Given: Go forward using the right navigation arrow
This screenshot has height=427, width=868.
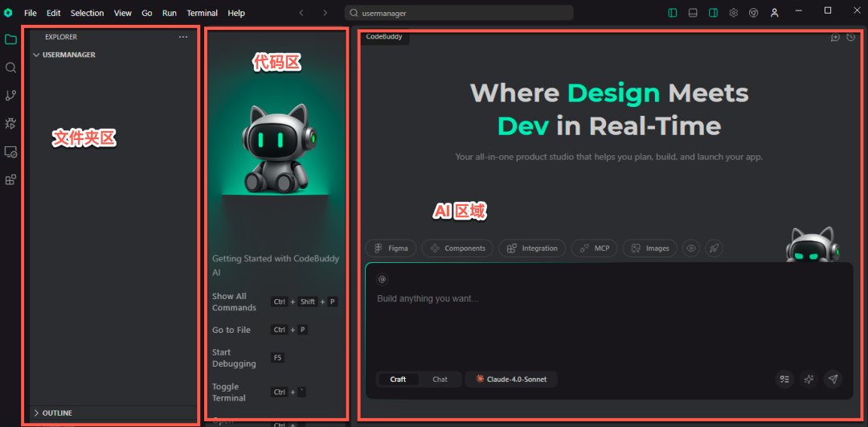Looking at the screenshot, I should 325,13.
